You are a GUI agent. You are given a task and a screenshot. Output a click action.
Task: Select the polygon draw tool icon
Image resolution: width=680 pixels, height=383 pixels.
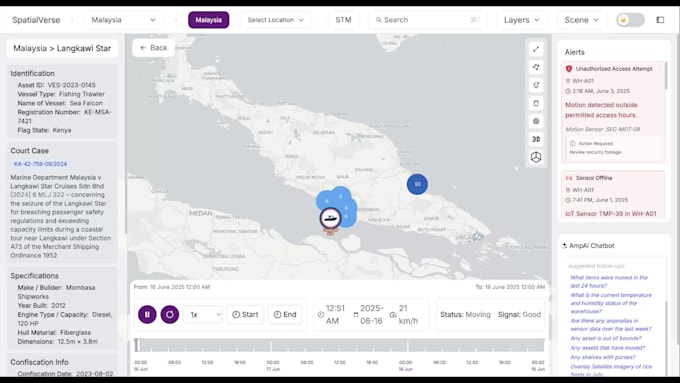coord(536,67)
